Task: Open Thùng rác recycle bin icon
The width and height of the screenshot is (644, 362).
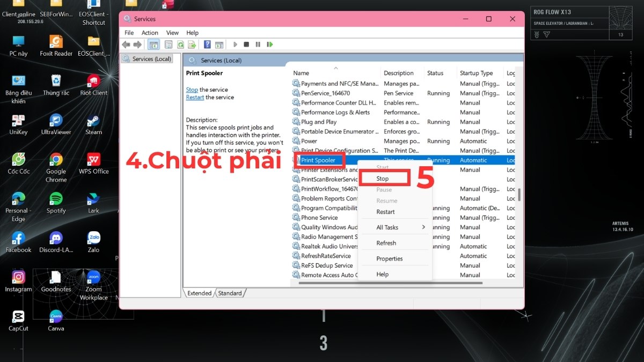Action: 56,84
